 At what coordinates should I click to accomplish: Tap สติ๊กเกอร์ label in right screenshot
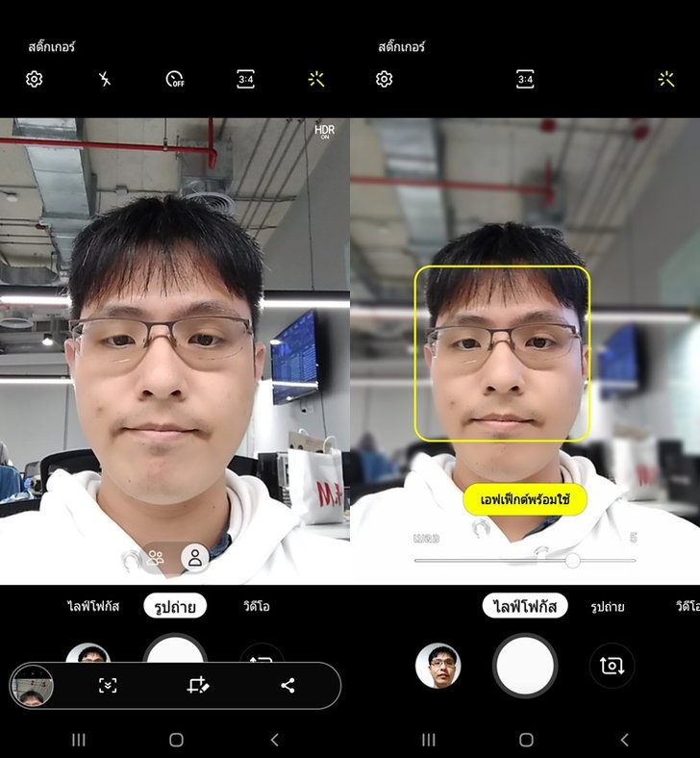(402, 47)
